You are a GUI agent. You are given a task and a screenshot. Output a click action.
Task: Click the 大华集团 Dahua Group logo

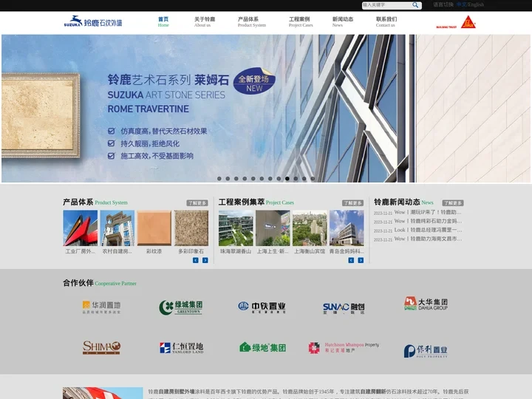click(x=426, y=304)
